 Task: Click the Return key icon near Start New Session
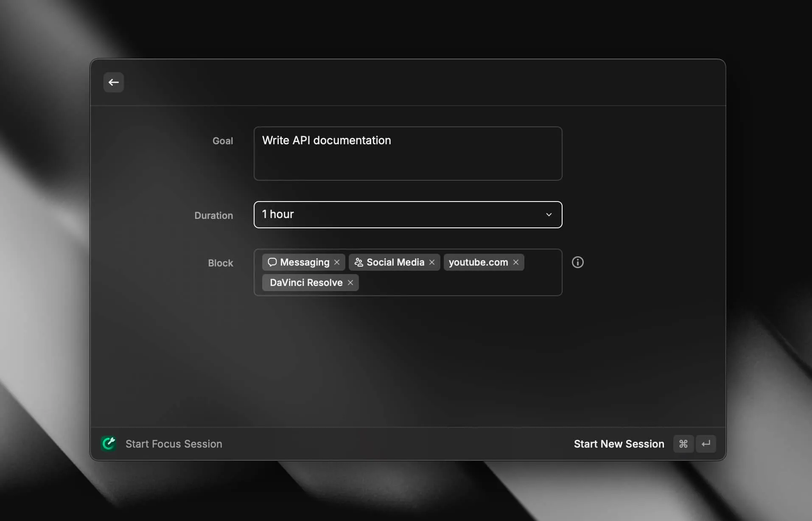(x=706, y=444)
